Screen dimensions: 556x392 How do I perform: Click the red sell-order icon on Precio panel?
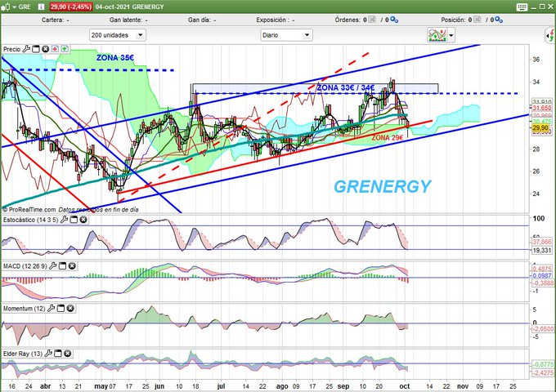55,49
